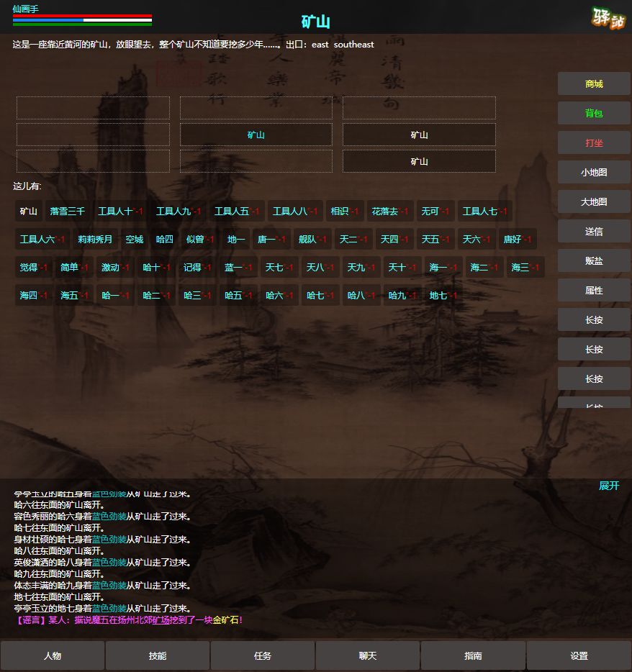Image resolution: width=632 pixels, height=672 pixels.
Task: Click the 打坐 meditate button
Action: click(x=594, y=143)
